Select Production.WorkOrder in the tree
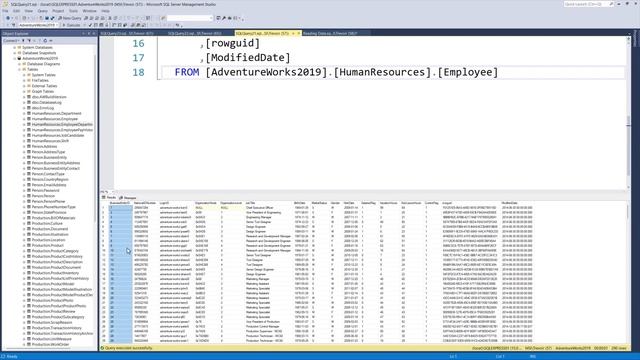Screen dimensions: 640x360 [51, 344]
